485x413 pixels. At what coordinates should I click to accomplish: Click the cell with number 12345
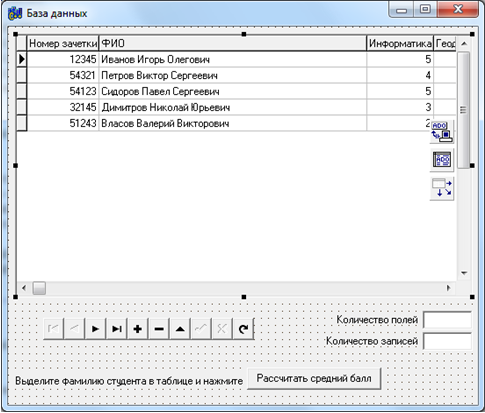pos(63,59)
